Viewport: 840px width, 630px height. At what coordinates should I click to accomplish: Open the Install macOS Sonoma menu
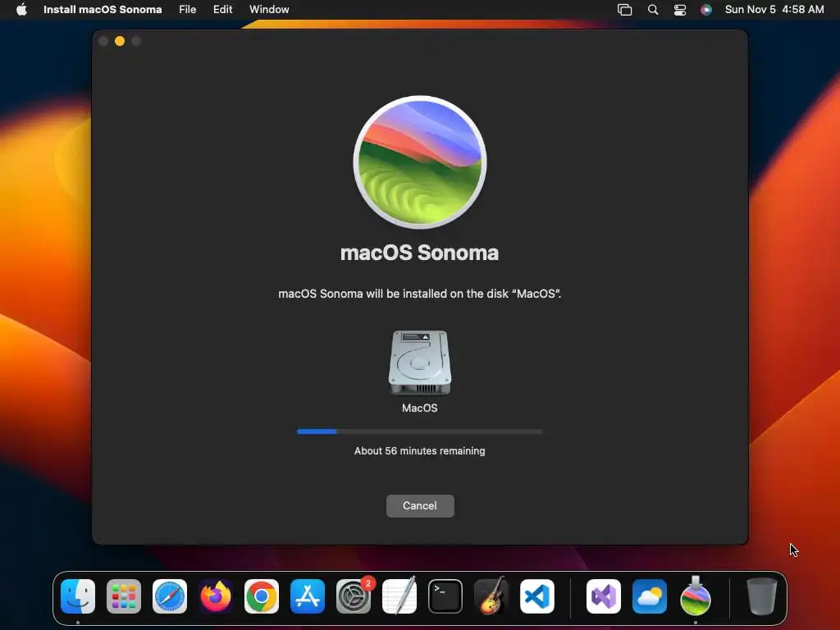[103, 10]
